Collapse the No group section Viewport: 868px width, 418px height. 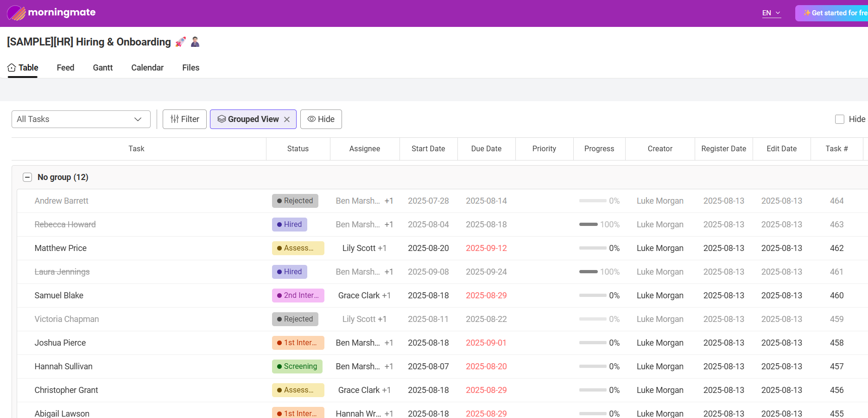[27, 177]
